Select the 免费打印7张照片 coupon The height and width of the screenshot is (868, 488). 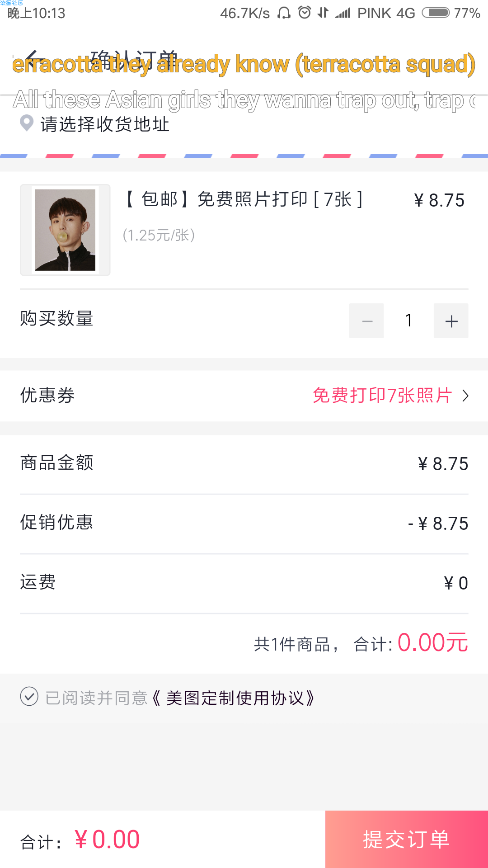(x=382, y=396)
